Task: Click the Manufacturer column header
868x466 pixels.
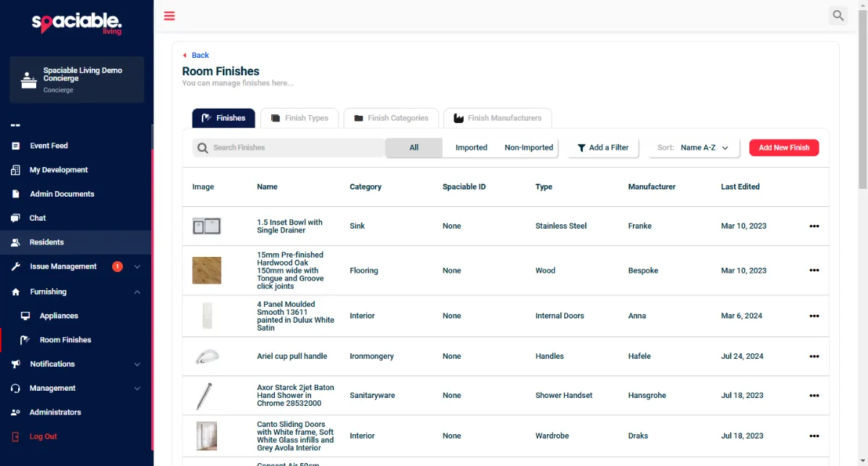Action: 652,187
